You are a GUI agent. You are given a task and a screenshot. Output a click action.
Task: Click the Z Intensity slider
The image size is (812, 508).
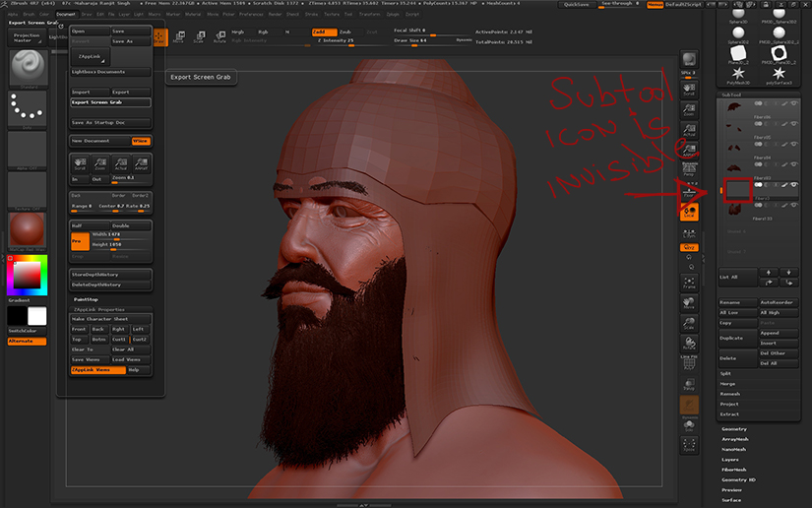pos(350,41)
